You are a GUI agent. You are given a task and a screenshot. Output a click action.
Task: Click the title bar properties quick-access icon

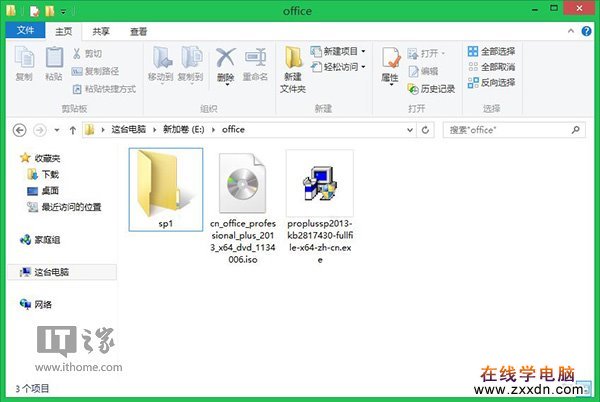[x=34, y=11]
